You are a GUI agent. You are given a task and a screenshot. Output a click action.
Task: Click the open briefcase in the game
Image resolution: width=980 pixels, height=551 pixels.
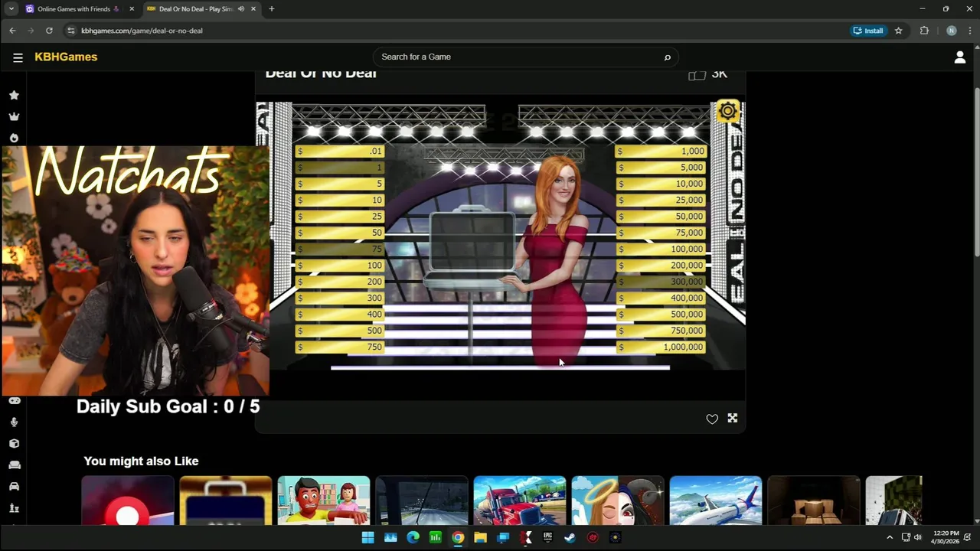(x=472, y=247)
